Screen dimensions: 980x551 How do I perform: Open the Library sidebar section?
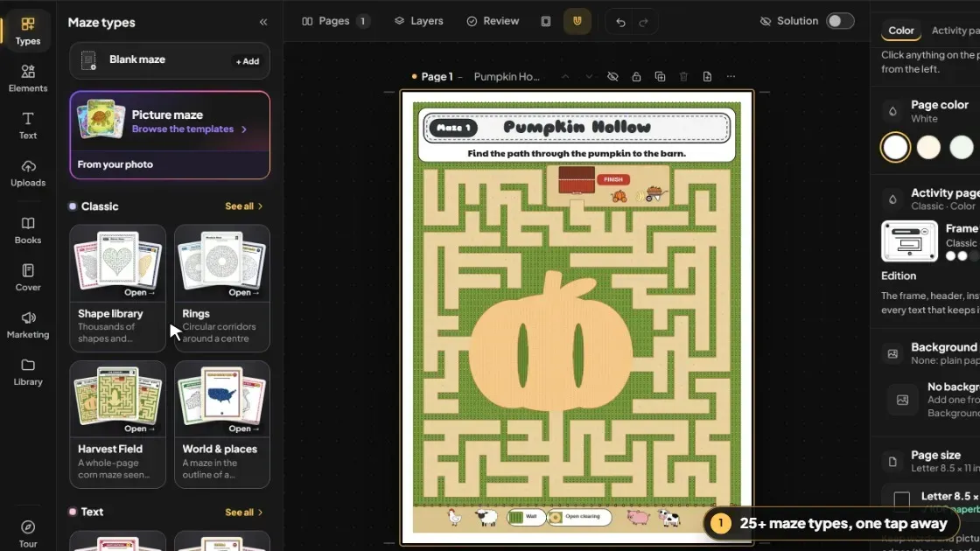[27, 373]
